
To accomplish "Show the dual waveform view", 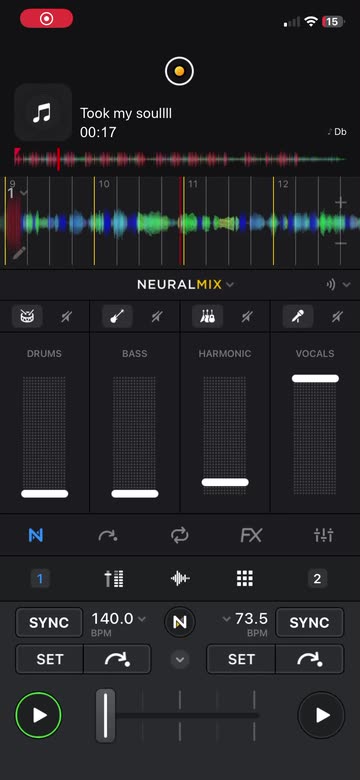I will pyautogui.click(x=180, y=579).
